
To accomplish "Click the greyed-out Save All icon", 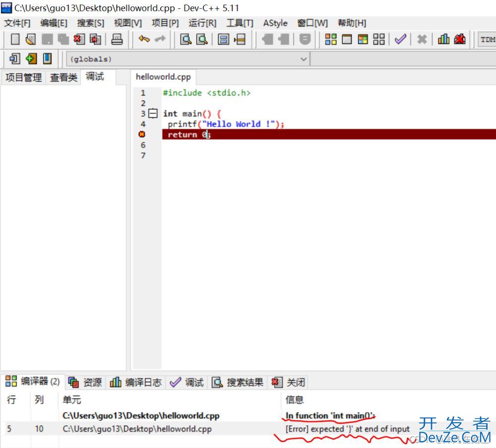I will 63,39.
